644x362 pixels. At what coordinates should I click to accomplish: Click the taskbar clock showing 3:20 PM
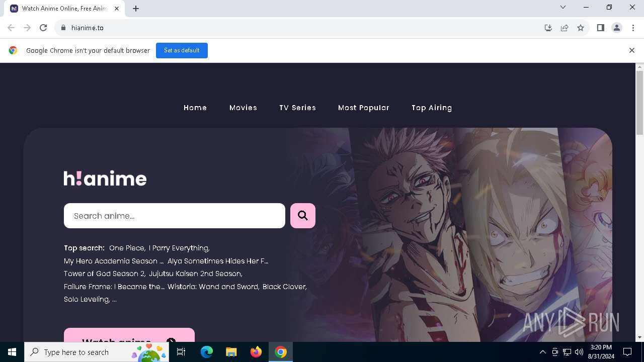[x=601, y=352]
